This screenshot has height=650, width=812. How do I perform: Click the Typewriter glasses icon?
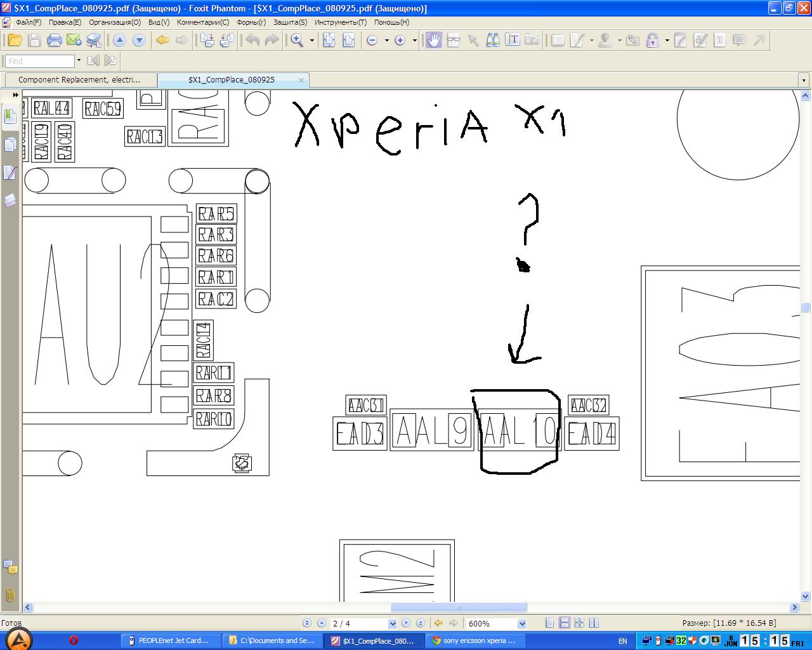454,40
